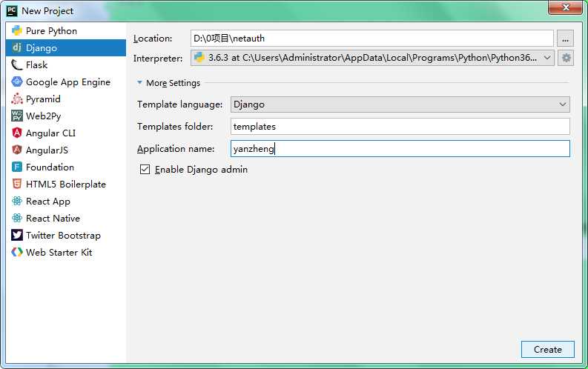
Task: Click the PyCharm logo in title bar
Action: click(12, 11)
